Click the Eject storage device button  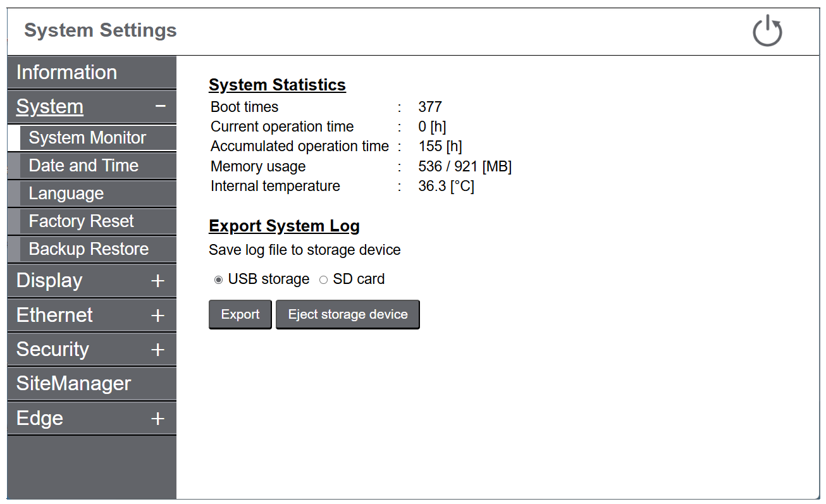tap(347, 314)
